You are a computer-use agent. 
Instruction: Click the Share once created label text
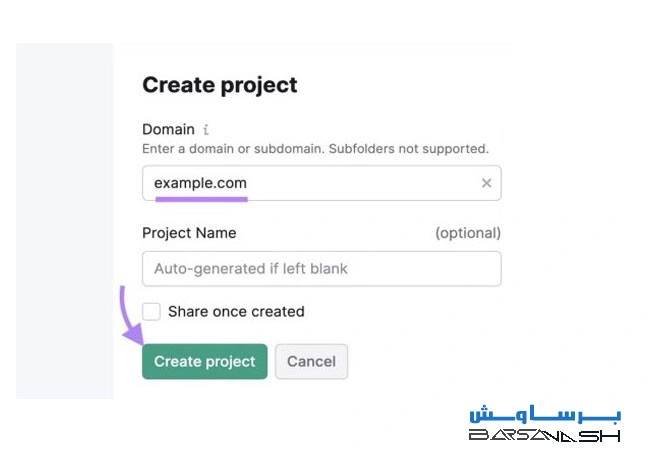[236, 311]
